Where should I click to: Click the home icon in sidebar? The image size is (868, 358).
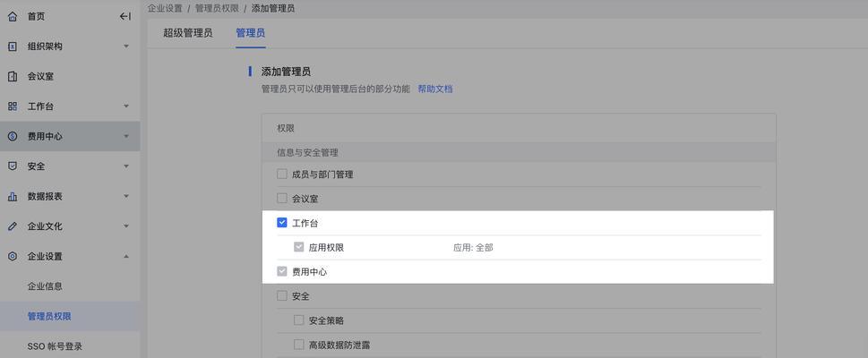[13, 17]
